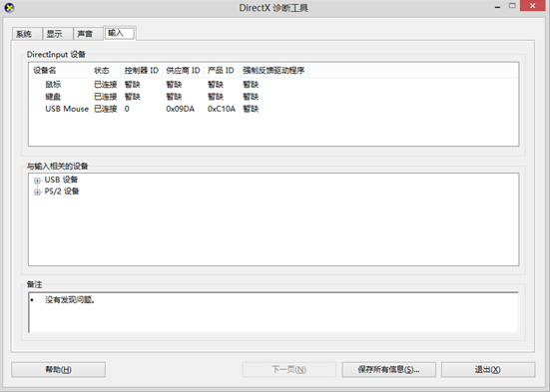
Task: Click the USB Mouse controller ID value 0
Action: pos(127,109)
